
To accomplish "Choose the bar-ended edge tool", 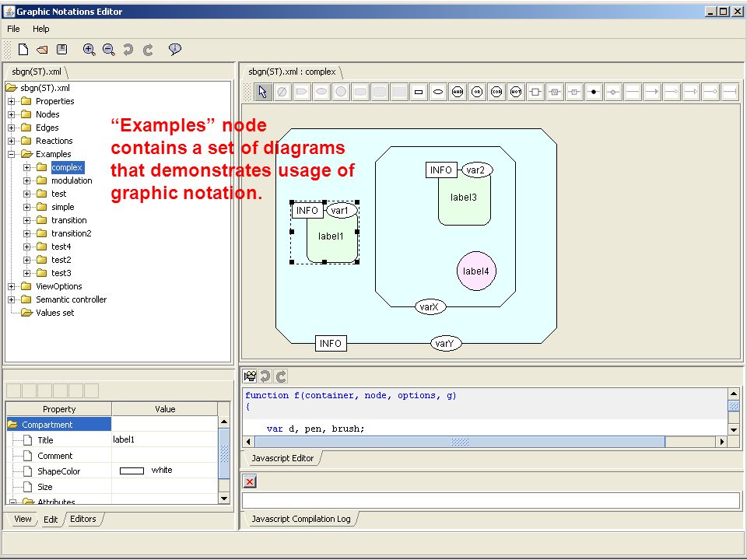I will (x=730, y=92).
